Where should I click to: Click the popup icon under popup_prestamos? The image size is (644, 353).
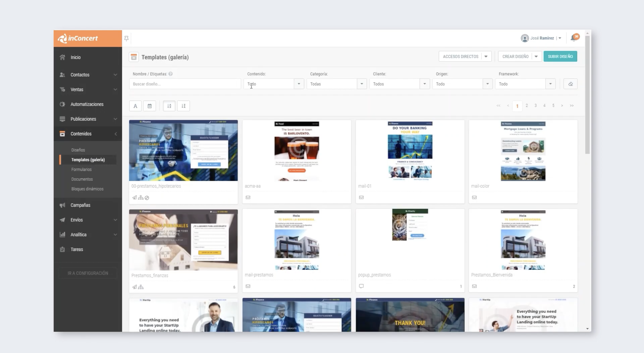point(361,286)
